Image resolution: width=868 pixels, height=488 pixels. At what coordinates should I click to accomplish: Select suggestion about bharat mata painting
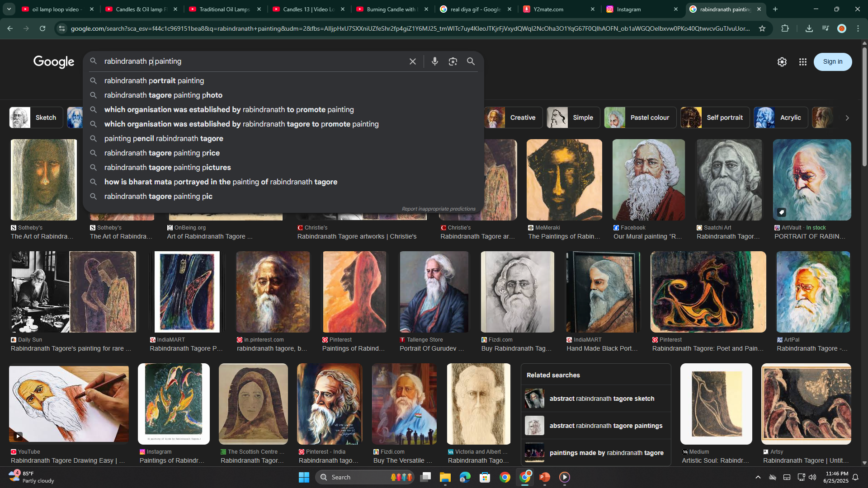pyautogui.click(x=283, y=182)
